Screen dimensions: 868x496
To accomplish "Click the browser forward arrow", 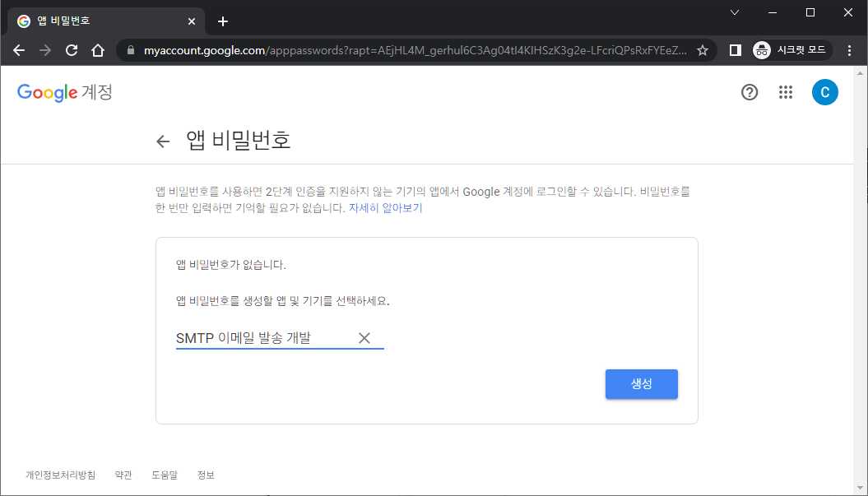I will 45,50.
